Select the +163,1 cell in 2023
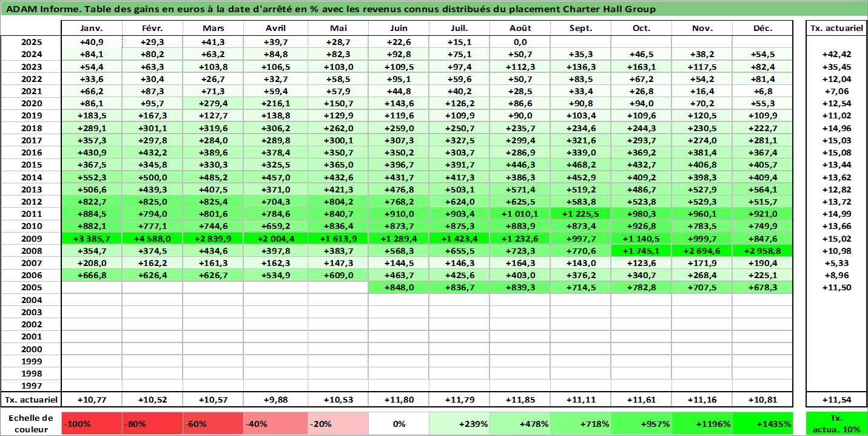The width and height of the screenshot is (868, 436). pyautogui.click(x=641, y=67)
